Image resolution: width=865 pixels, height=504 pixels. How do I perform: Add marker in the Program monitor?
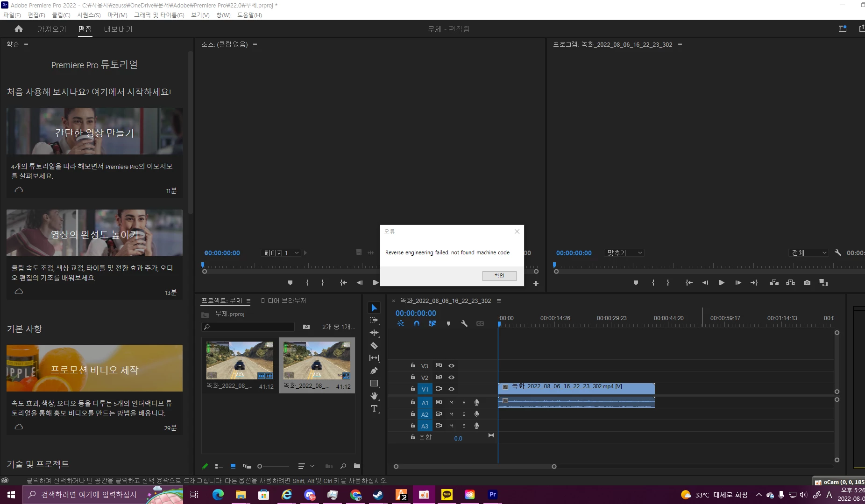636,283
